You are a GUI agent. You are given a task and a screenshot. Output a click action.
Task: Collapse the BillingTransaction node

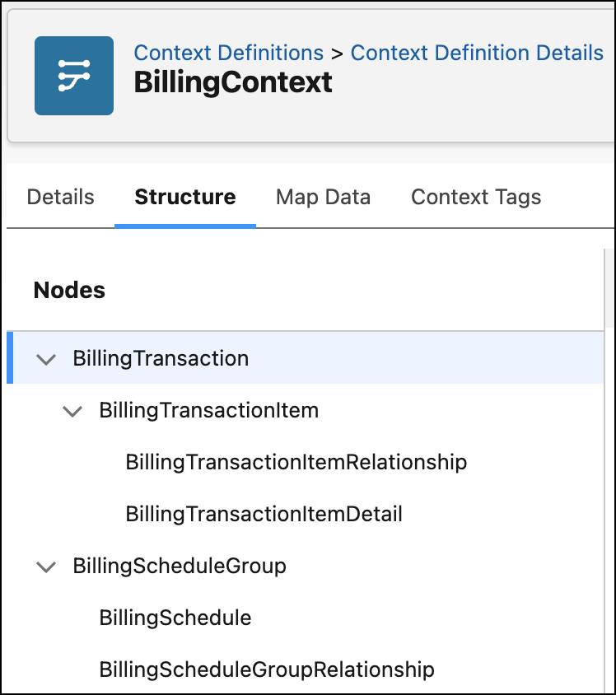point(47,358)
